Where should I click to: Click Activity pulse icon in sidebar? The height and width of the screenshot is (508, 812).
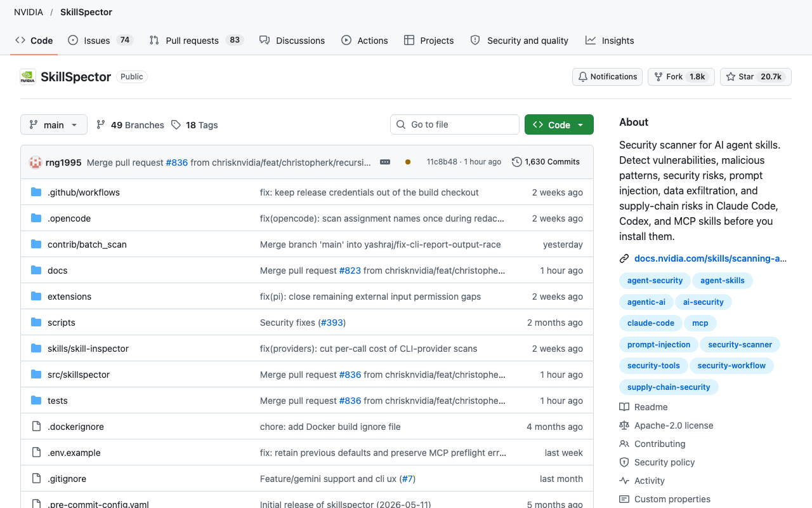coord(624,481)
